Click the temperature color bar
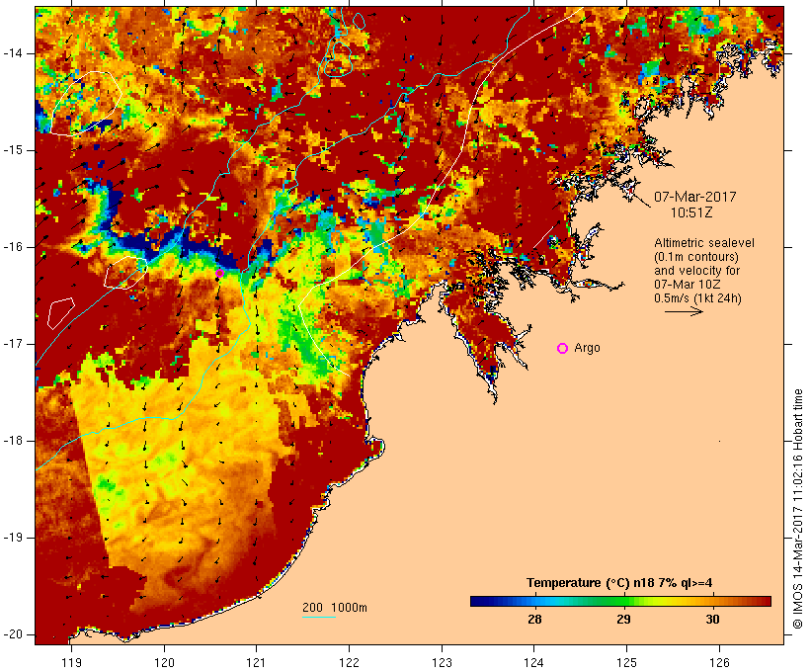The width and height of the screenshot is (810, 672). point(620,601)
